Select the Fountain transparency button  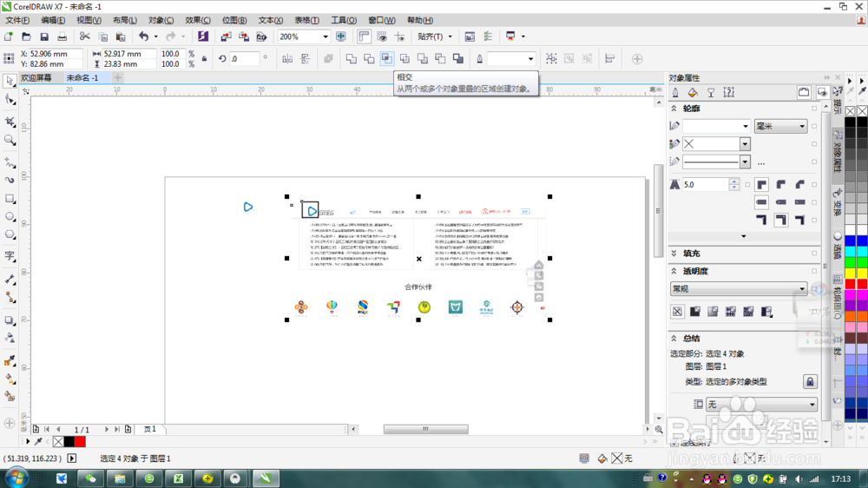point(713,312)
